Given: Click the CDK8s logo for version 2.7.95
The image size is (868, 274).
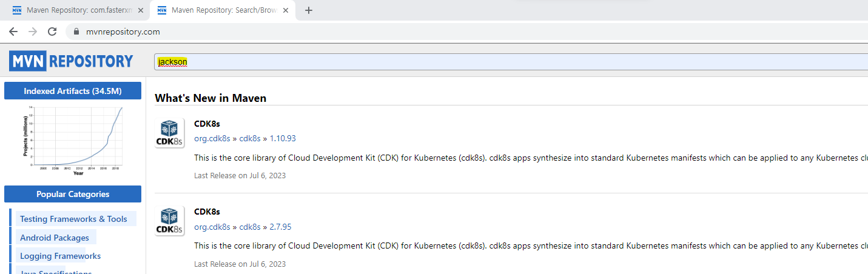Looking at the screenshot, I should (x=170, y=221).
